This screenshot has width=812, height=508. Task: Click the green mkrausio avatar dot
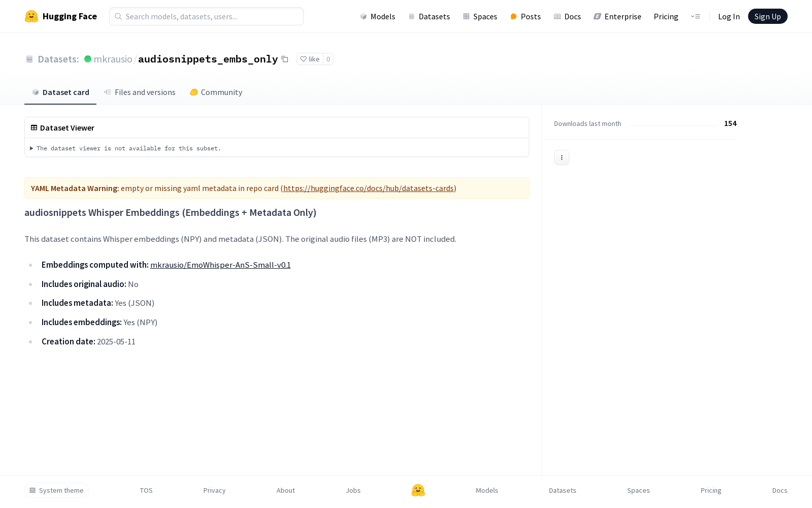tap(88, 59)
